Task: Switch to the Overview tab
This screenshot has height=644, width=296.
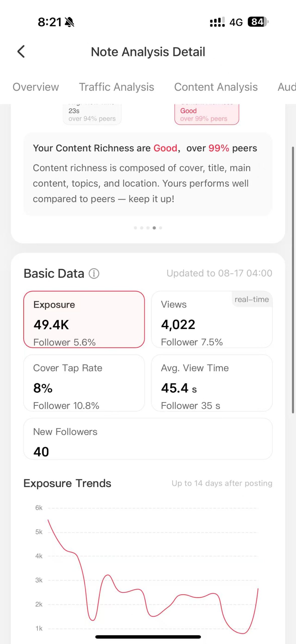Action: [x=36, y=87]
